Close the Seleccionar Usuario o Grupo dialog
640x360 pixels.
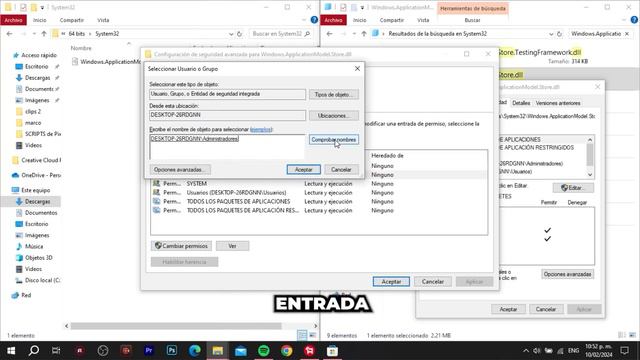click(x=357, y=69)
